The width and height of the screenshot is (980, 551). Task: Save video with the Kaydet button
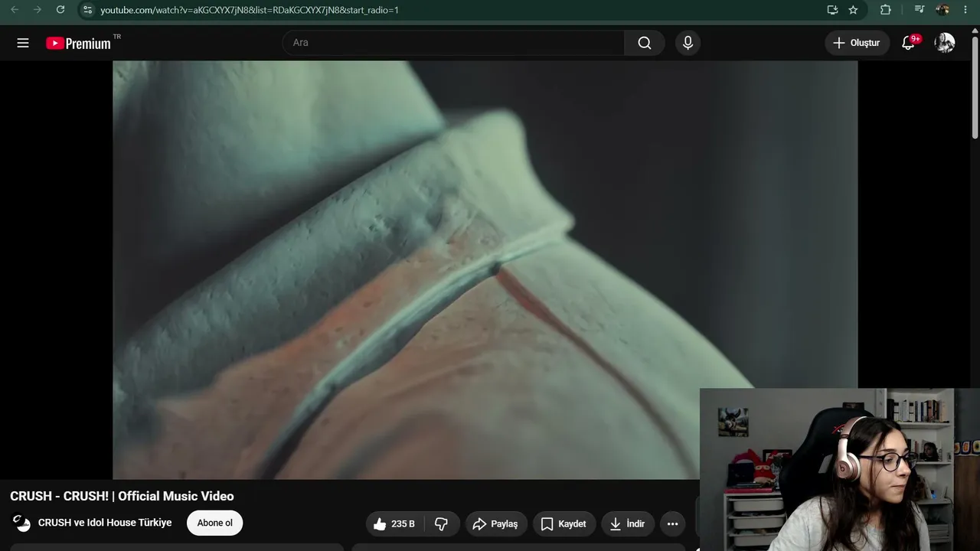coord(563,523)
